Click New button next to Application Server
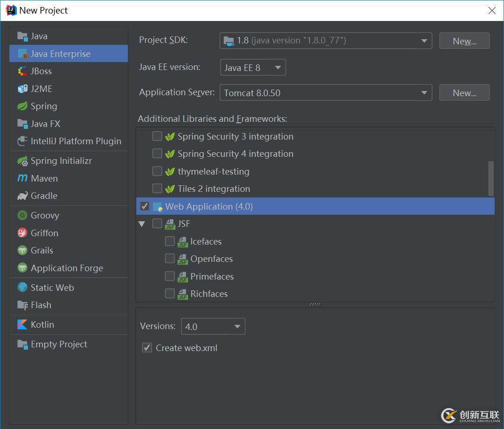504x429 pixels. tap(464, 92)
